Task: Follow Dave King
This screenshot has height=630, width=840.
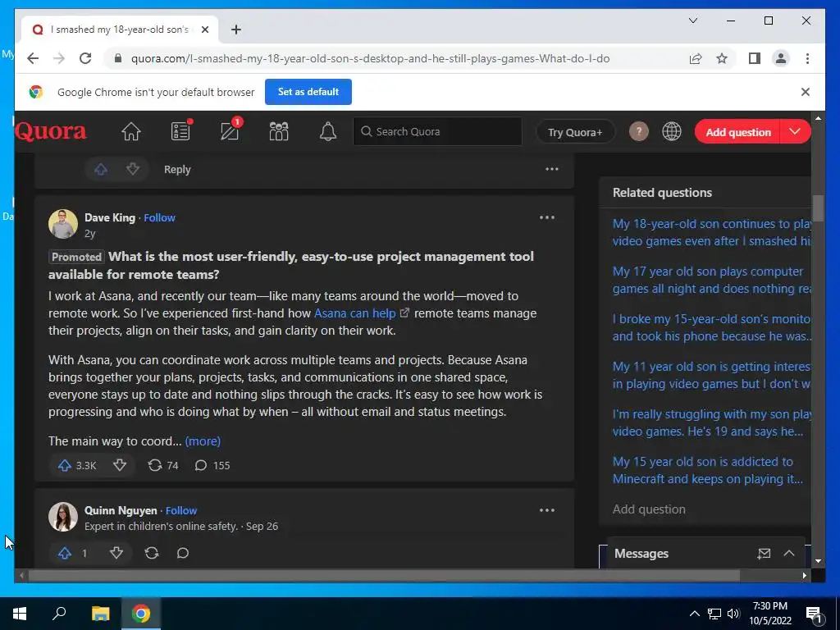Action: pos(160,217)
